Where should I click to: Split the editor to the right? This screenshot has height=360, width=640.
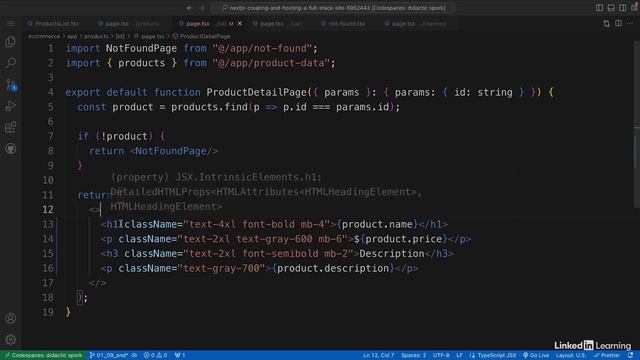pyautogui.click(x=618, y=24)
